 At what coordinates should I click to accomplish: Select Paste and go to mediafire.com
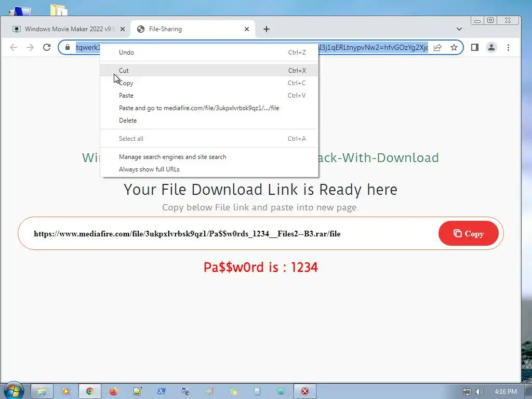tap(209, 108)
